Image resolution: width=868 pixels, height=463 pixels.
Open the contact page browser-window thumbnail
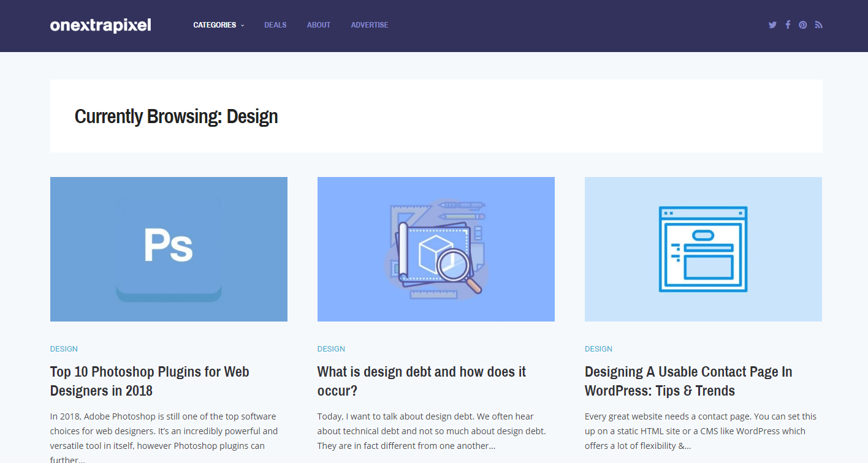point(703,249)
